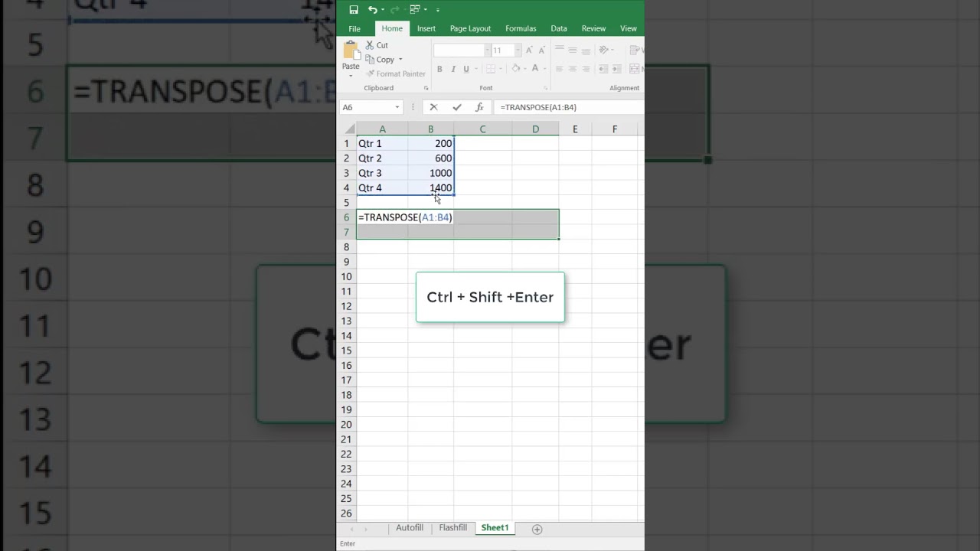Cancel the formula entry with the X

(x=433, y=107)
